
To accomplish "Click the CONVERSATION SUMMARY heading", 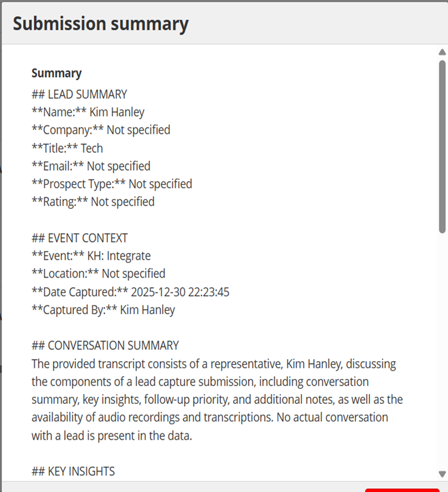I will 105,346.
